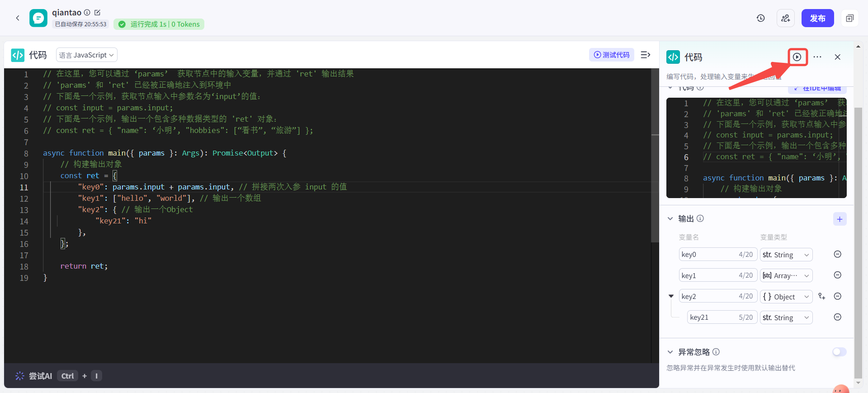Open the run history clock icon
Viewport: 868px width, 393px height.
[x=761, y=18]
